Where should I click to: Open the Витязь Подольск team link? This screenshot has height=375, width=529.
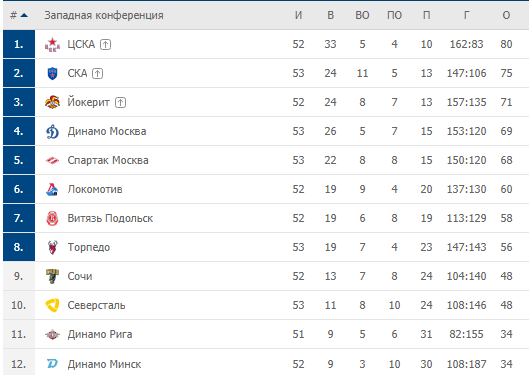point(110,219)
